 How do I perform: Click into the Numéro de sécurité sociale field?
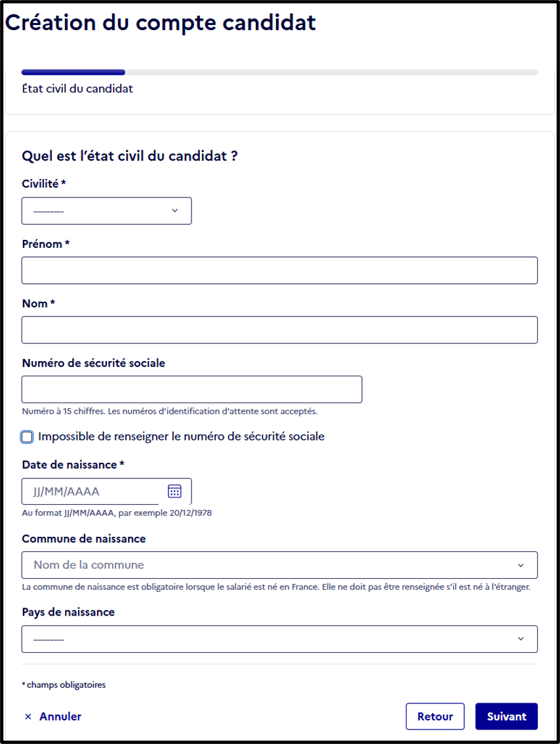coord(191,389)
